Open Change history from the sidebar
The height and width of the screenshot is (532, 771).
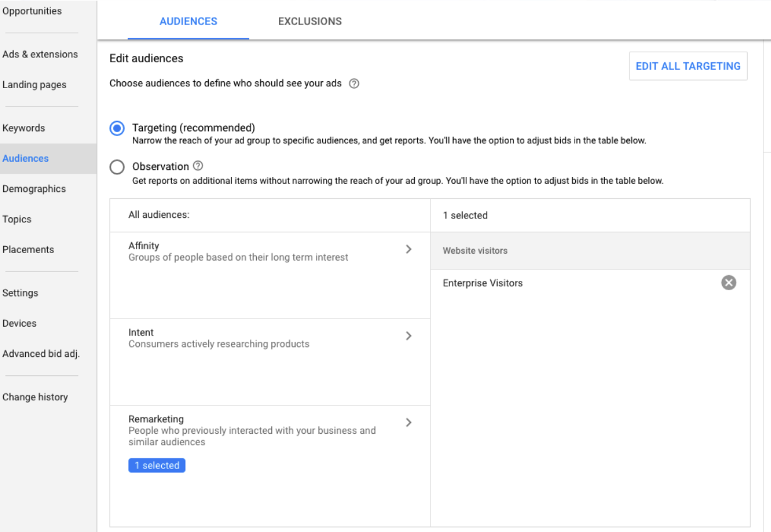(35, 397)
